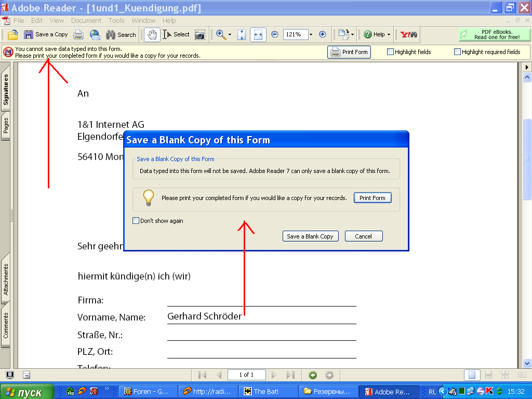Viewport: 532px width, 399px height.
Task: Click the RU language indicator in tray
Action: click(x=432, y=392)
